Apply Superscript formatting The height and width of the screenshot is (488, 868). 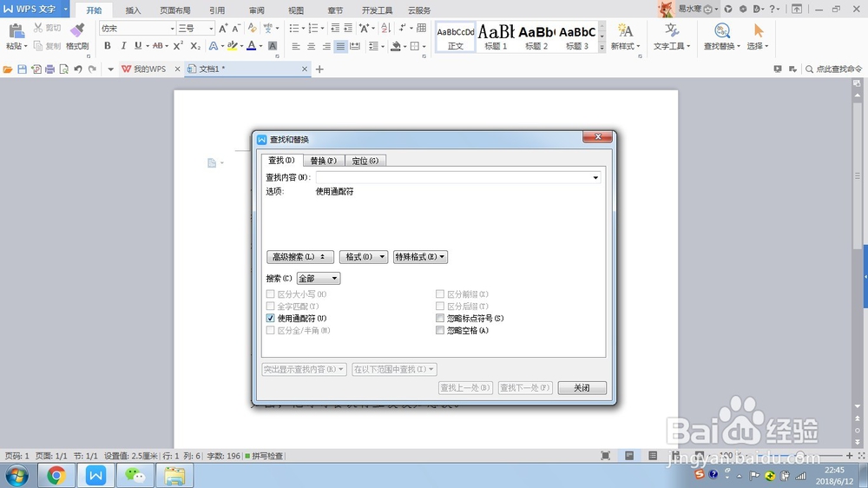coord(178,46)
